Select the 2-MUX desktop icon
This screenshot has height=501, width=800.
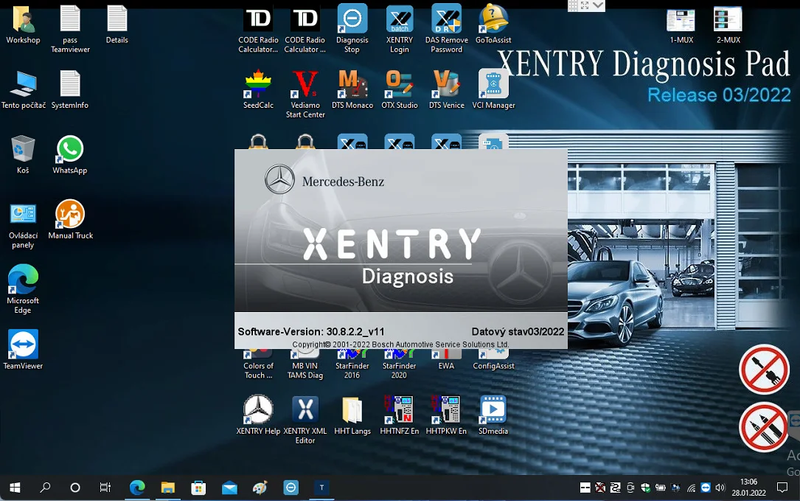click(x=728, y=25)
